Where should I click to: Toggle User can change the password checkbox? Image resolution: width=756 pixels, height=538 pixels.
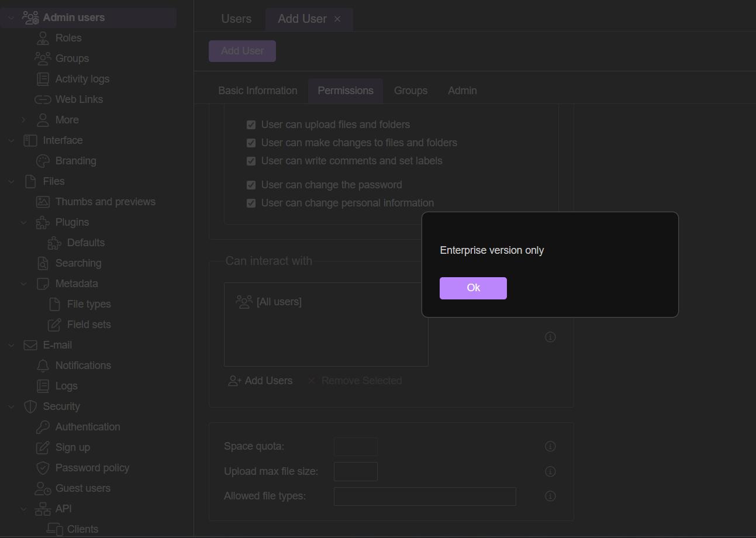(x=251, y=185)
